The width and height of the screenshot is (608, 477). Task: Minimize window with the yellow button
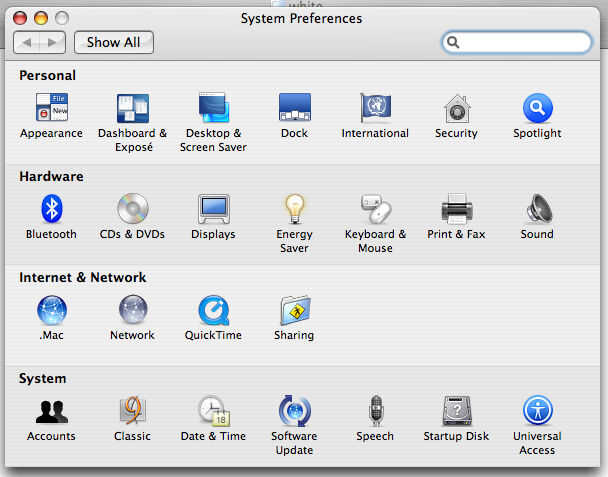[41, 18]
